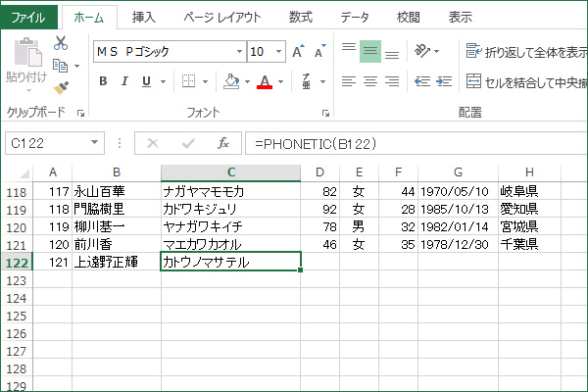
Task: Click セルを結合して中央揃え merge button
Action: 526,81
